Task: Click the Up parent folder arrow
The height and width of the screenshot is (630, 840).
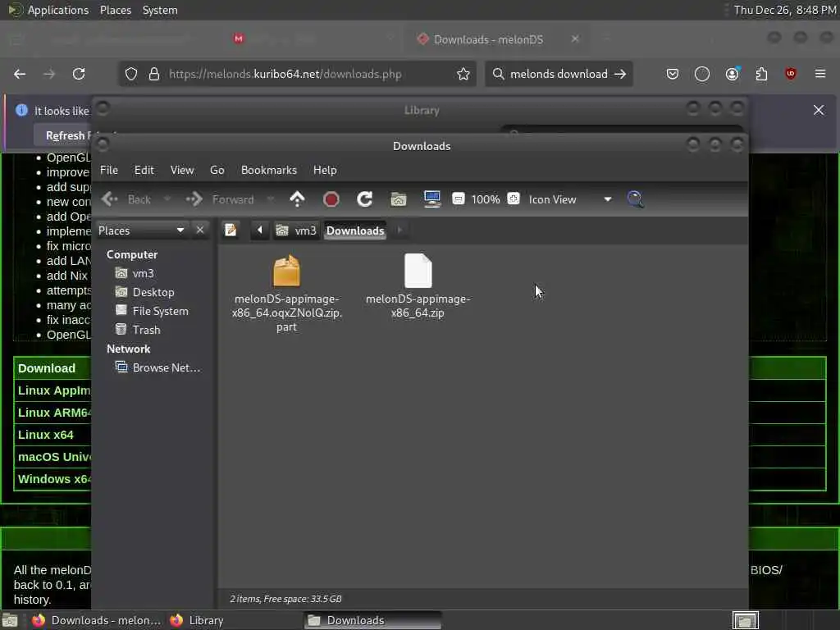Action: pos(297,199)
